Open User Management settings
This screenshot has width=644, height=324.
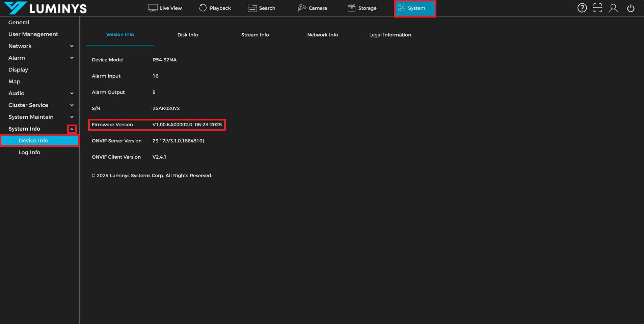(x=33, y=34)
